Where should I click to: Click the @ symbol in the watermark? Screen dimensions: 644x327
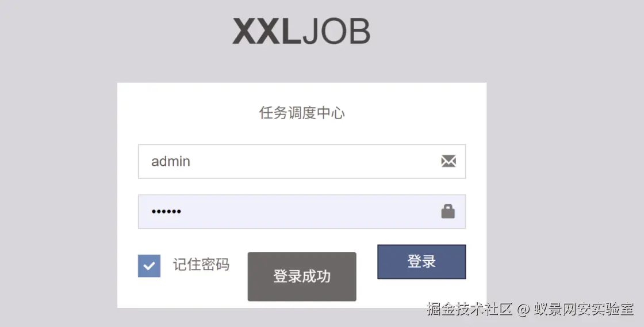[523, 309]
